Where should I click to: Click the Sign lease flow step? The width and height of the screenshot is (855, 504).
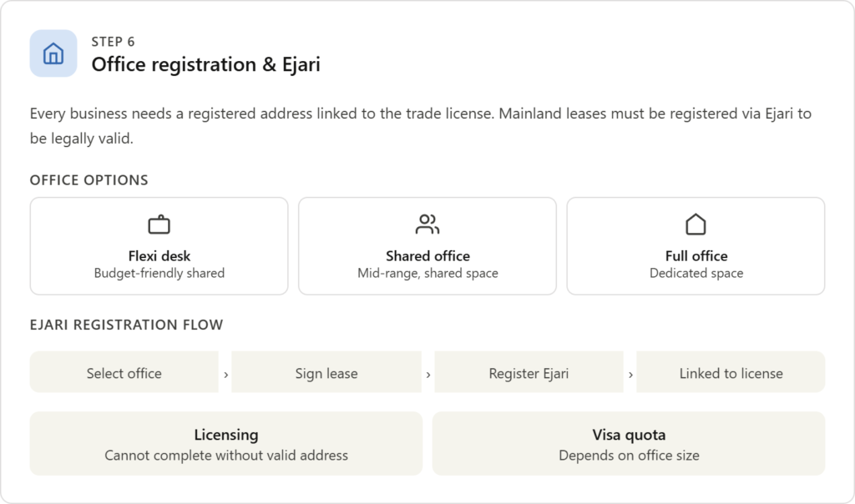[326, 373]
